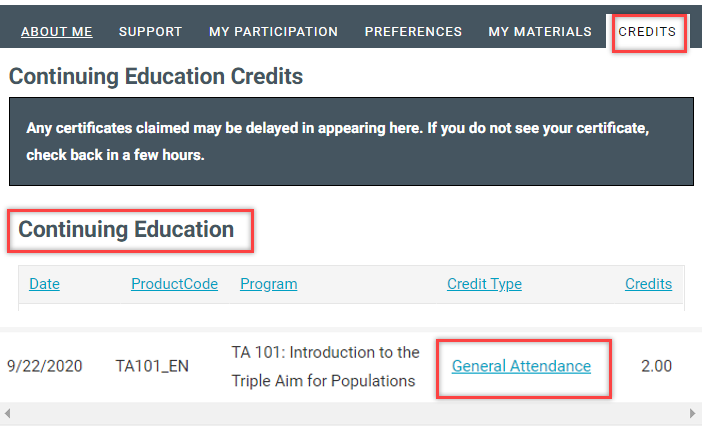Sort by the ProductCode column header
Image resolution: width=702 pixels, height=437 pixels.
174,284
